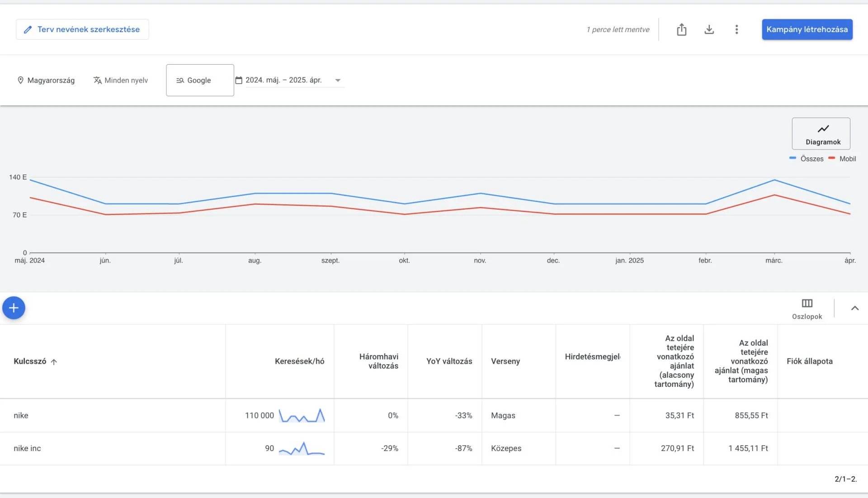This screenshot has height=498, width=868.
Task: Click the pencil icon to edit plan name
Action: [x=28, y=29]
